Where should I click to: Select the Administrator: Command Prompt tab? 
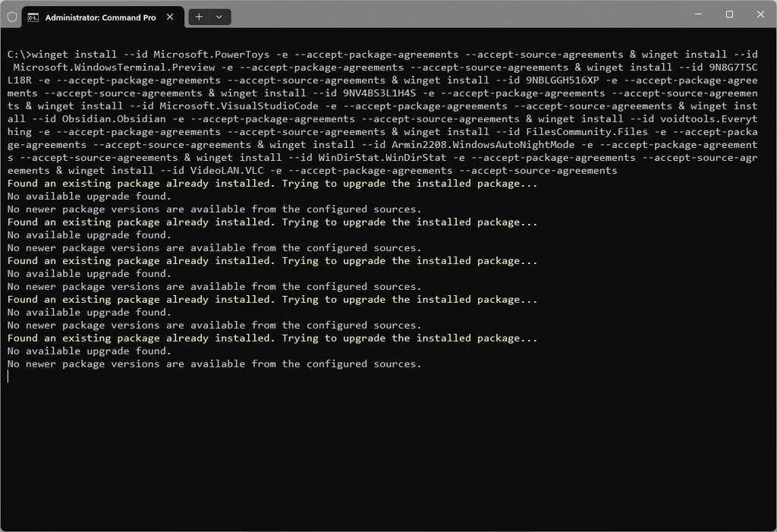click(x=100, y=17)
